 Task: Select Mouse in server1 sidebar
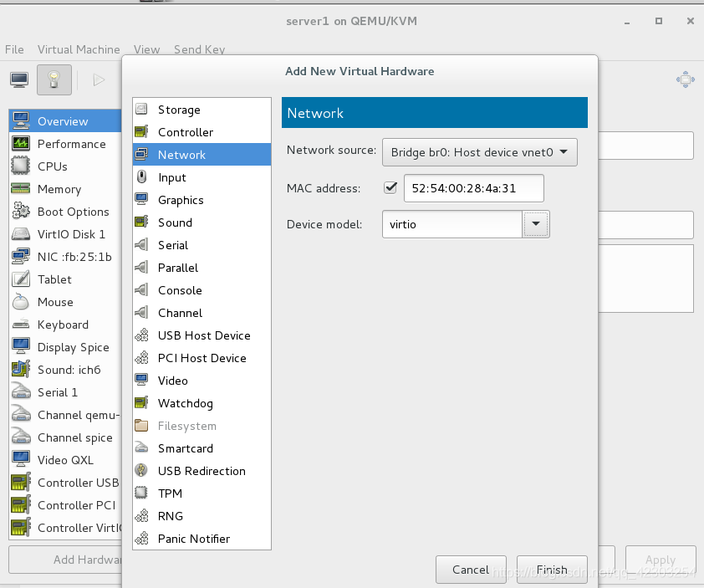pos(65,302)
